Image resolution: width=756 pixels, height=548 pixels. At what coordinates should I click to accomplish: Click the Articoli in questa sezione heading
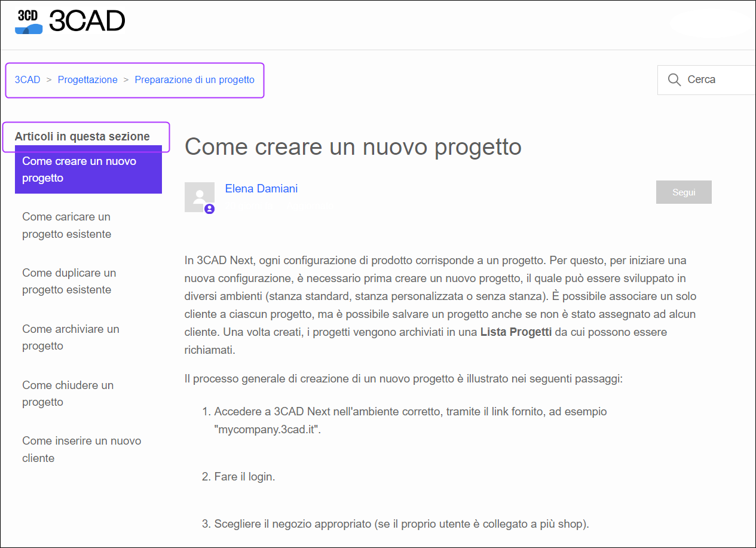82,137
